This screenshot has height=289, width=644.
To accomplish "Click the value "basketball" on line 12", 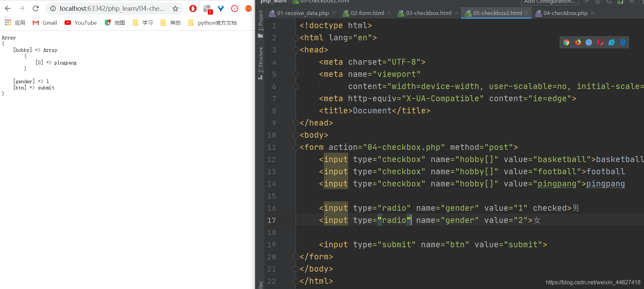I will [x=562, y=160].
